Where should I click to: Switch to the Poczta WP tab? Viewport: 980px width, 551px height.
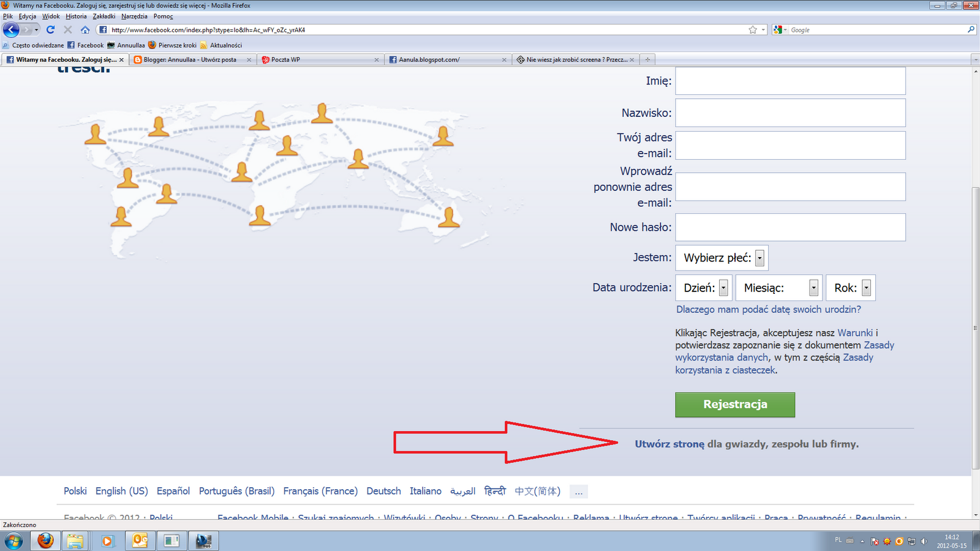tap(320, 59)
